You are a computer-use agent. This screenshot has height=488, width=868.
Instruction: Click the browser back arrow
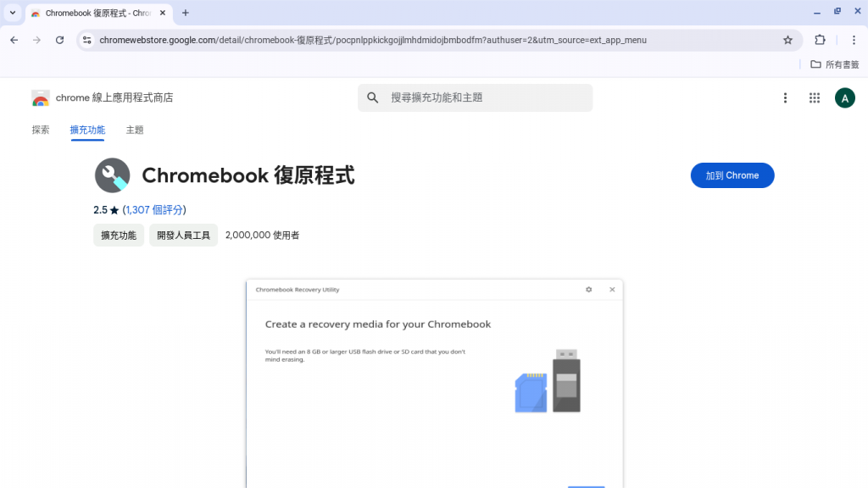pos(14,40)
